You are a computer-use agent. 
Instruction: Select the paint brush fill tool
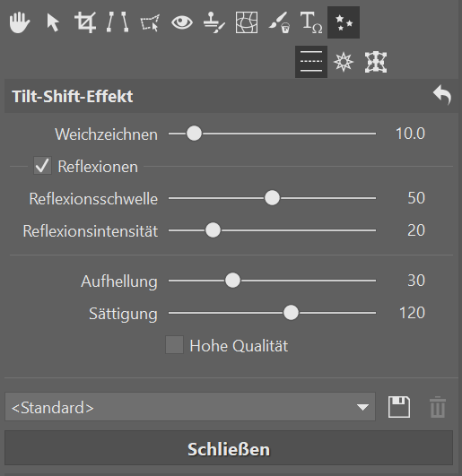279,22
